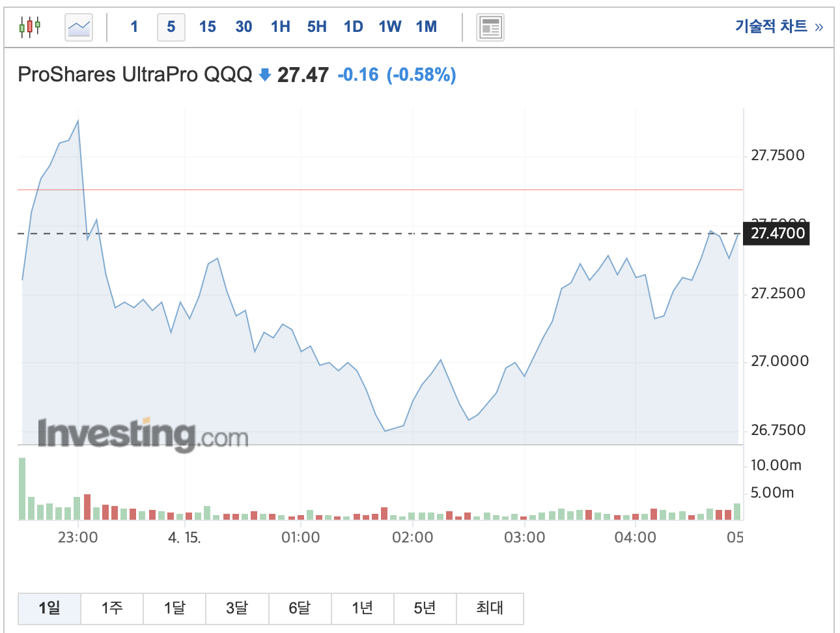Select the 1달 range tab
Screen dimensions: 840x633
(x=175, y=608)
